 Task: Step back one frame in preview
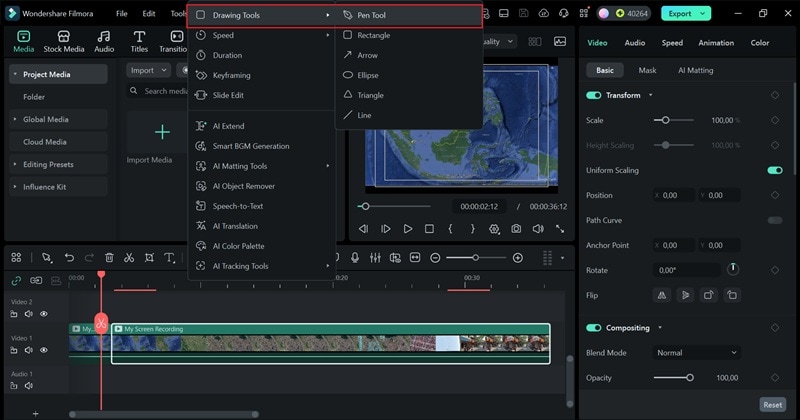[x=363, y=229]
